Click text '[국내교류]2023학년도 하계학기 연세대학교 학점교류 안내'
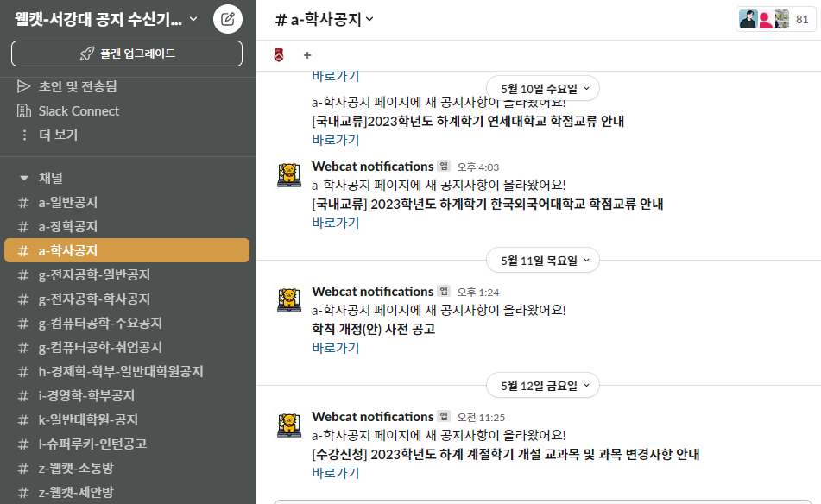The image size is (821, 504). point(468,122)
